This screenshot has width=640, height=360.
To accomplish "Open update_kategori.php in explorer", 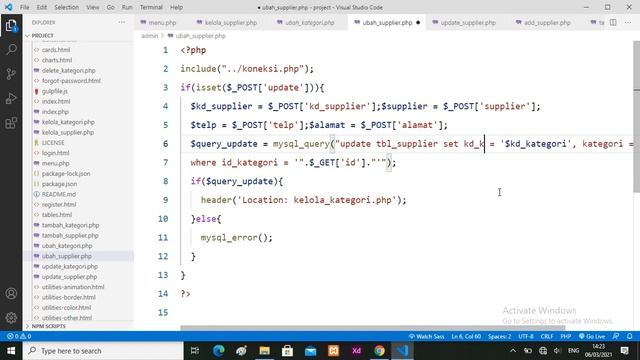I will click(x=70, y=266).
